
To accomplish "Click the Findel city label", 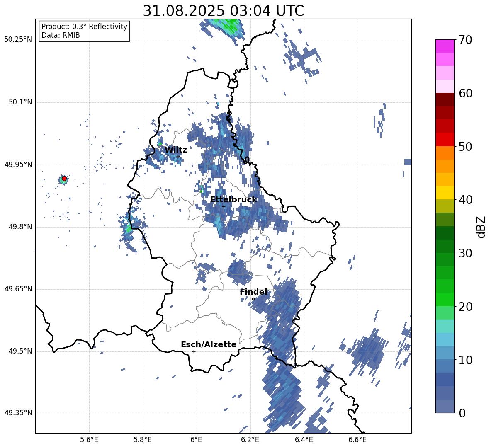I will pos(253,292).
